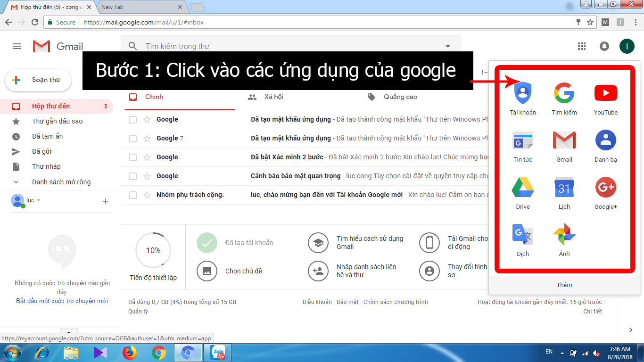The height and width of the screenshot is (362, 644).
Task: Click the key icon in the address bar
Action: coord(578,22)
